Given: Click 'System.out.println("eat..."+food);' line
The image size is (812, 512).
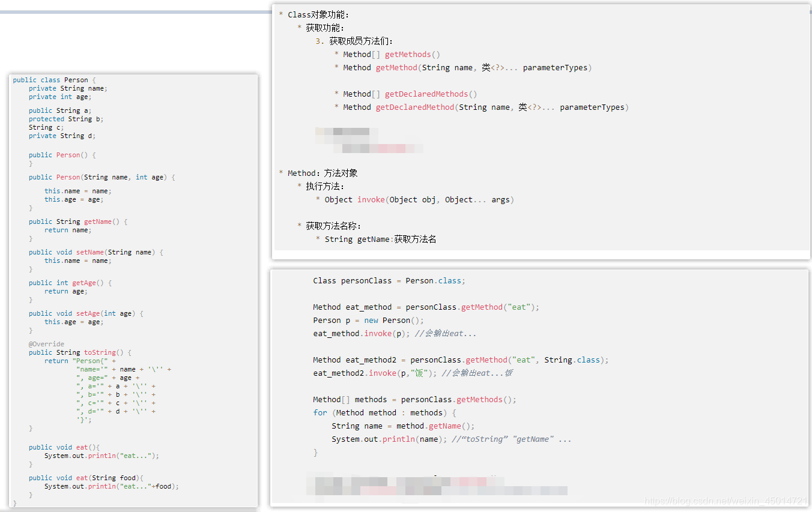Looking at the screenshot, I should [x=112, y=486].
